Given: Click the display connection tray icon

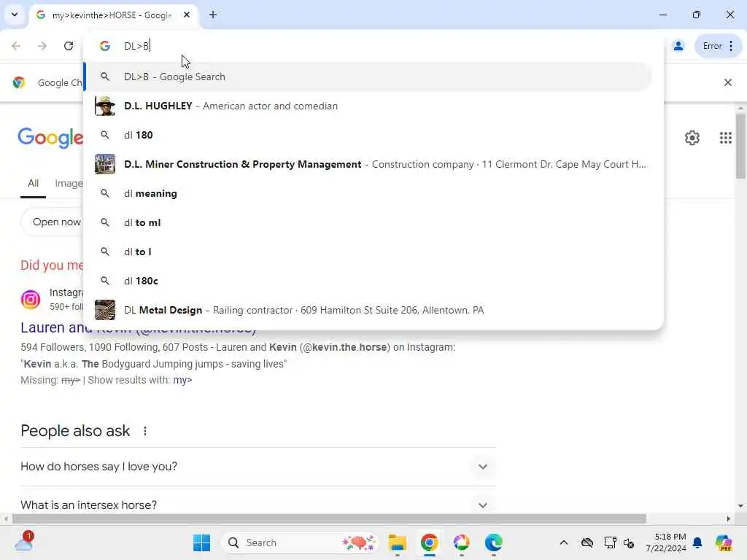Looking at the screenshot, I should pos(610,542).
